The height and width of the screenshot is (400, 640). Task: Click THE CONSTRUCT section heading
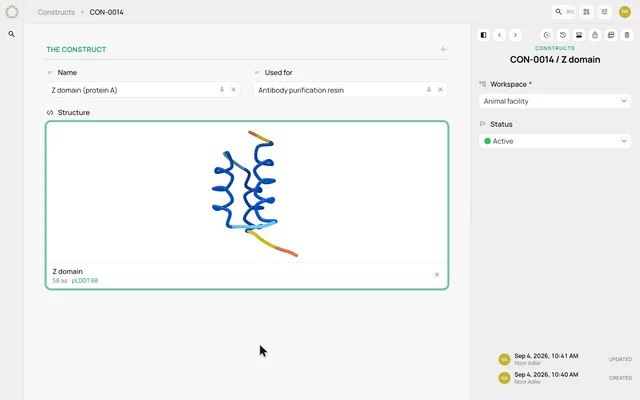[76, 49]
